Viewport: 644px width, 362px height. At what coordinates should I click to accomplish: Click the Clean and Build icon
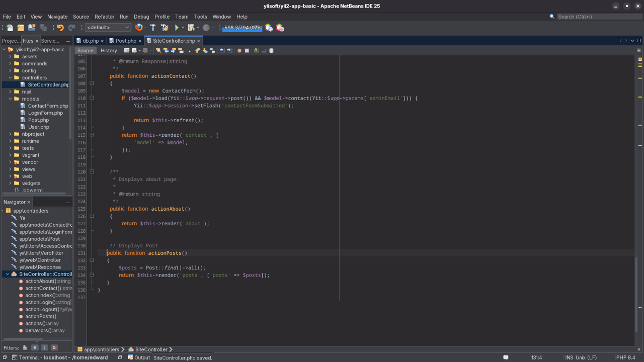[165, 28]
